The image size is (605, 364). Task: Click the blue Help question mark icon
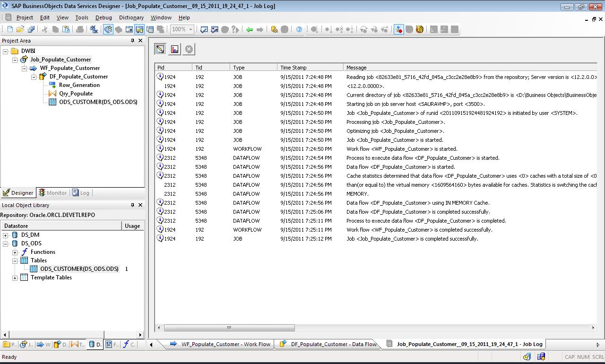299,29
